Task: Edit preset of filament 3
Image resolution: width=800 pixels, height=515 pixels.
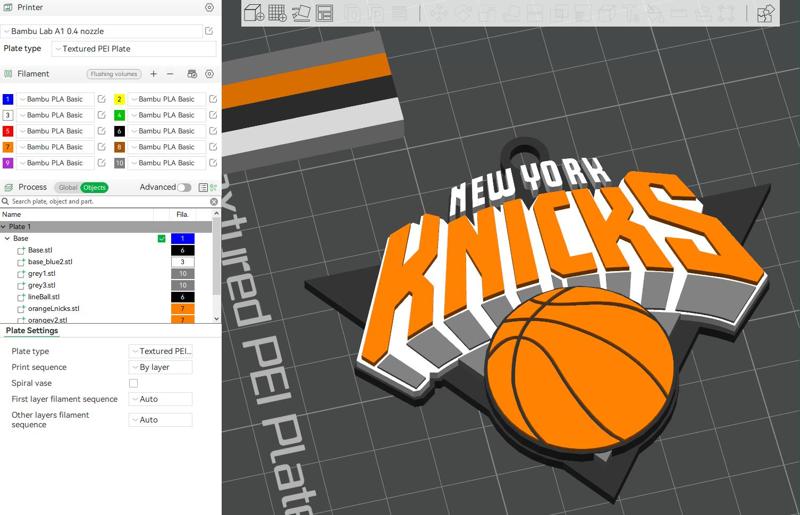Action: (102, 115)
